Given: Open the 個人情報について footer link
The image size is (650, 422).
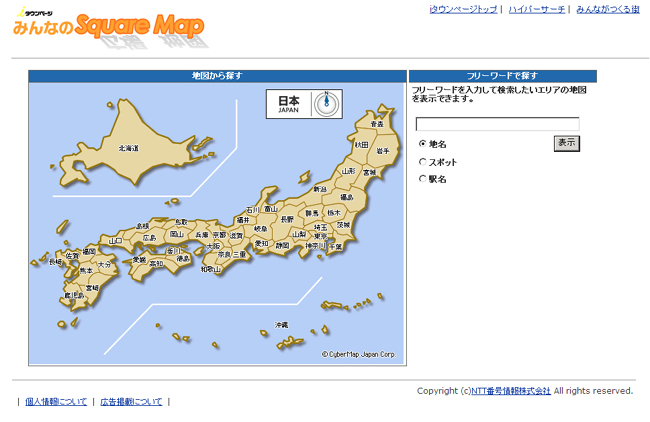Looking at the screenshot, I should tap(55, 401).
